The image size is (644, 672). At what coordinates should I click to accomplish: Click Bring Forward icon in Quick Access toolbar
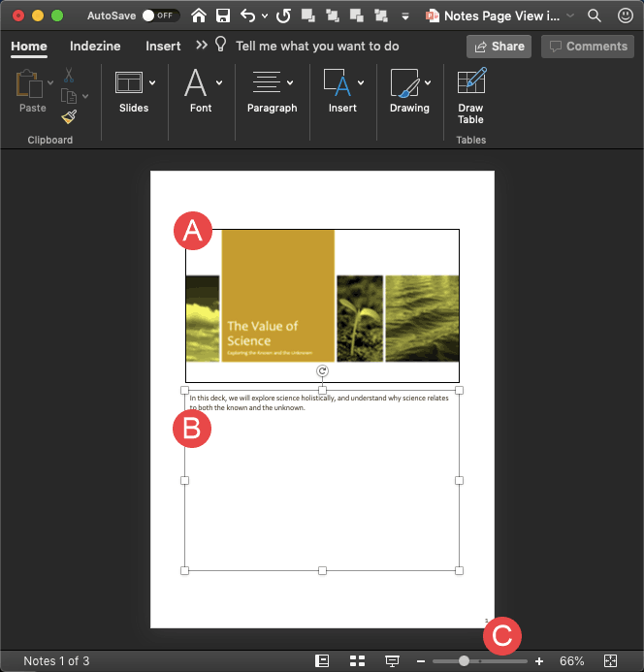307,16
